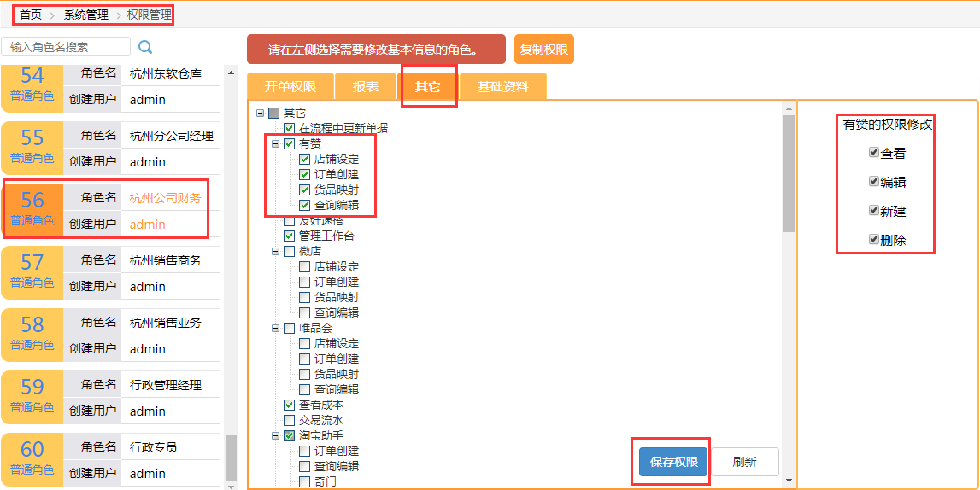Uncheck the 删除 permission checkbox
Image resolution: width=980 pixels, height=490 pixels.
pos(873,240)
